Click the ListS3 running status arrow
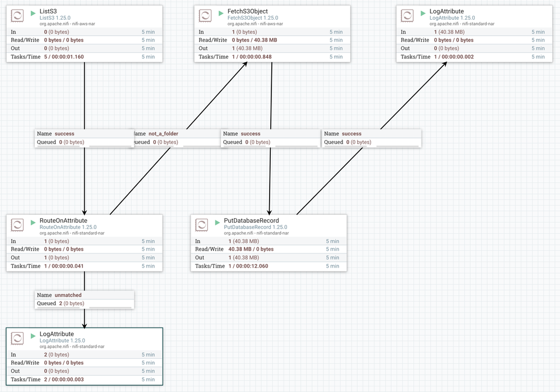The image size is (560, 392). click(33, 13)
